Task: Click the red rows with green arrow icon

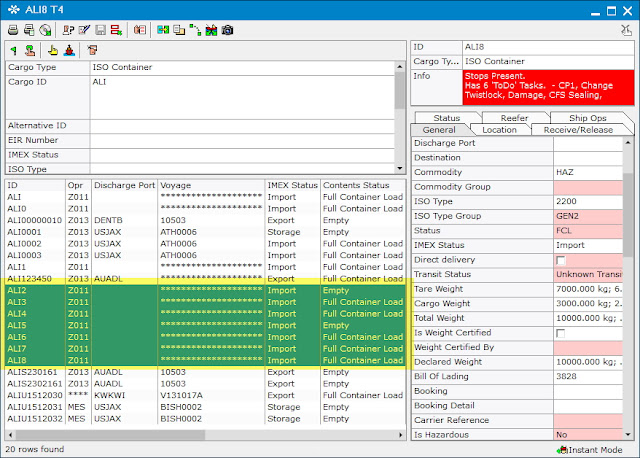Action: coord(116,30)
